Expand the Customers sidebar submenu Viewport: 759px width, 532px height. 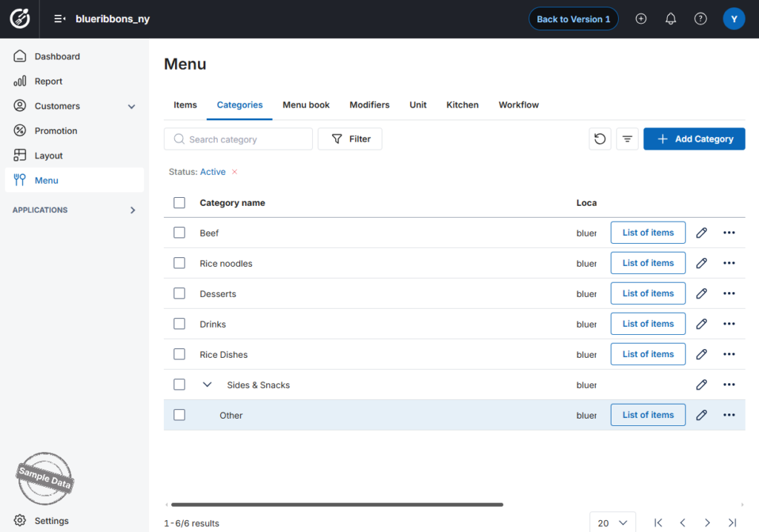coord(131,107)
